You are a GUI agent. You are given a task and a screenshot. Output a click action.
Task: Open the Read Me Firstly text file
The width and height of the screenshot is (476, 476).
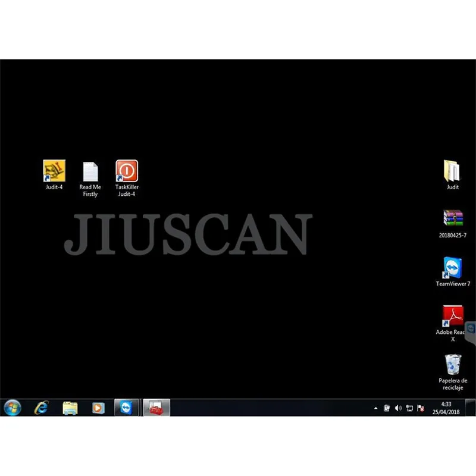[x=90, y=179]
